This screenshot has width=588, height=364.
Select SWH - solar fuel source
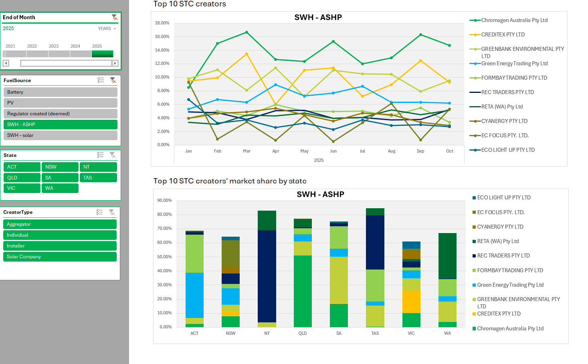coord(61,135)
